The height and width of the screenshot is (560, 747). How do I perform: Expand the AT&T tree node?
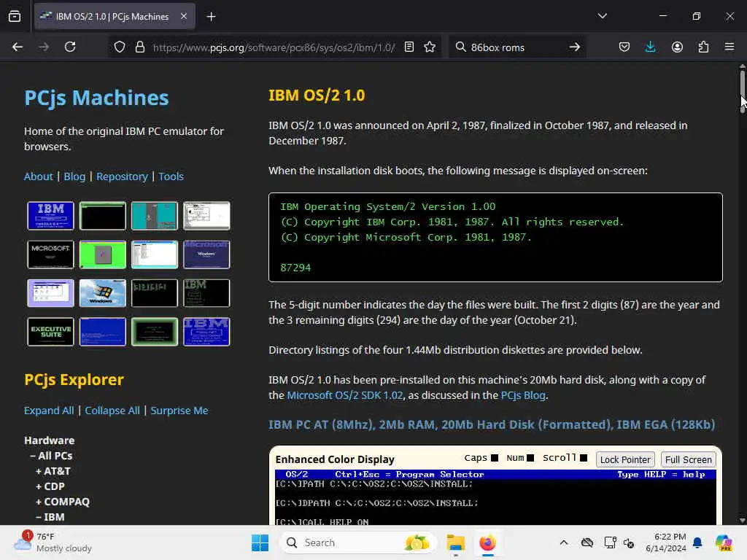point(53,471)
